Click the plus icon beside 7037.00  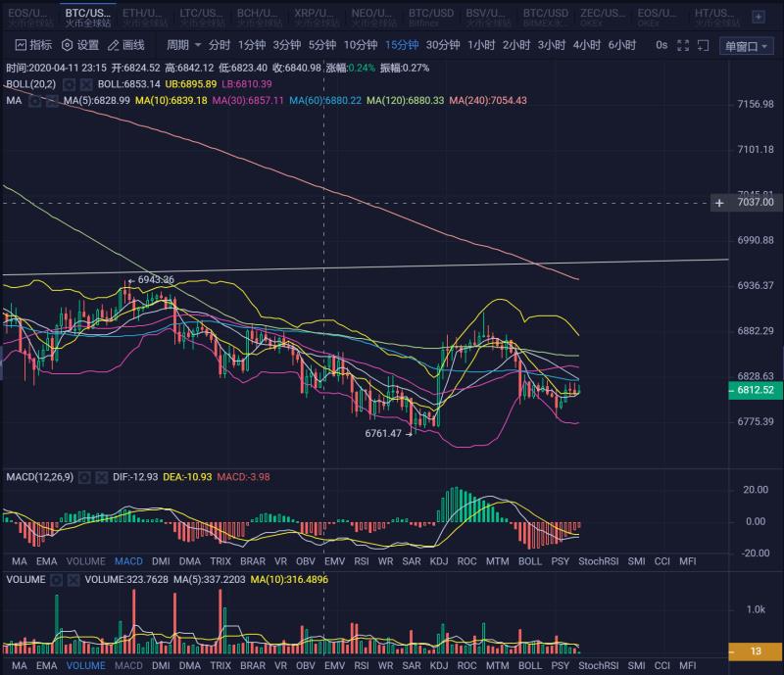tap(719, 203)
